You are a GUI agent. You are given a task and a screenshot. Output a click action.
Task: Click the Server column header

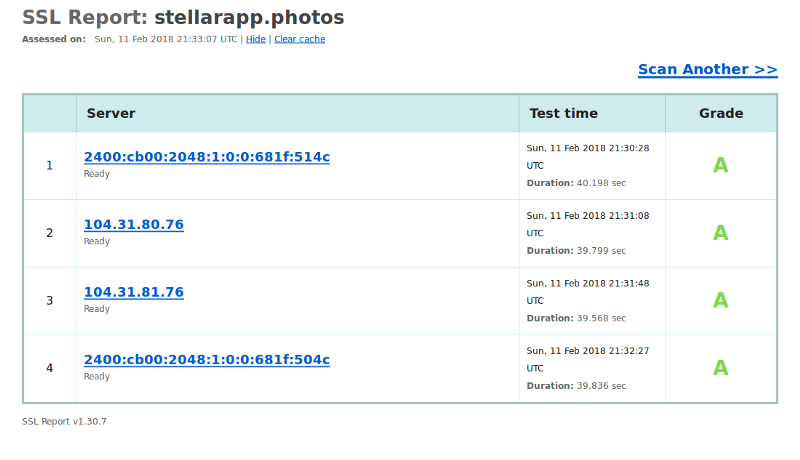[x=111, y=113]
